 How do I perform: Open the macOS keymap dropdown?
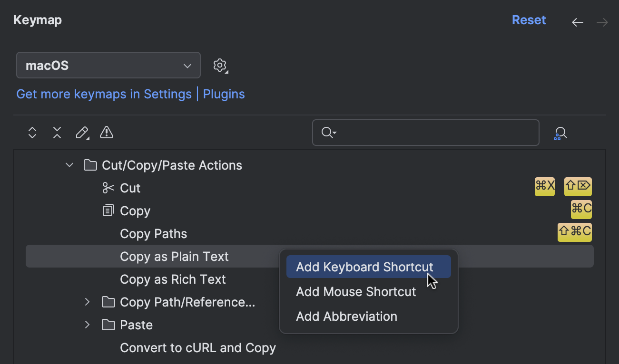[108, 65]
